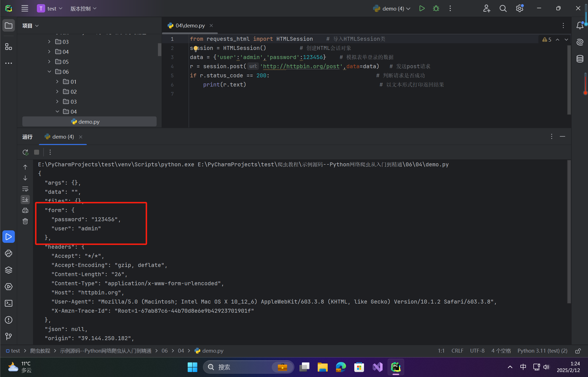Screen dimensions: 588x377
Task: Expand the 05 folder in project tree
Action: pos(49,62)
